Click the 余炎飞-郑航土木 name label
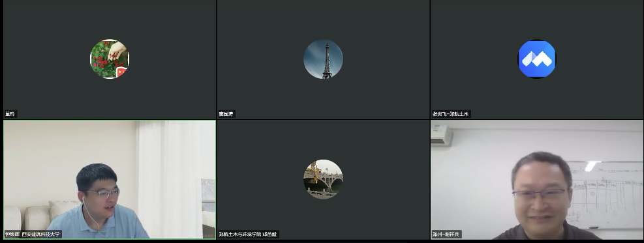The image size is (644, 243). pyautogui.click(x=451, y=114)
